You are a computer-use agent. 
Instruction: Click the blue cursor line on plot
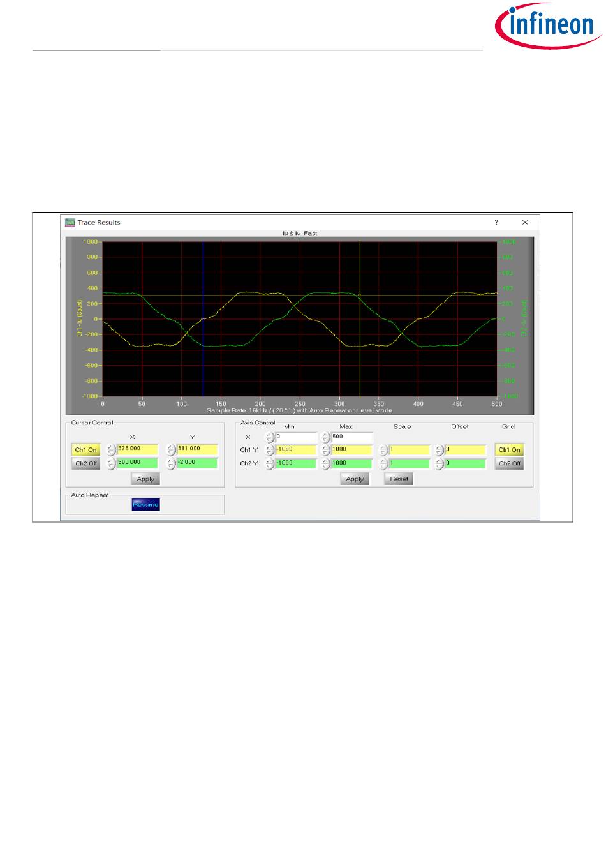pyautogui.click(x=203, y=319)
